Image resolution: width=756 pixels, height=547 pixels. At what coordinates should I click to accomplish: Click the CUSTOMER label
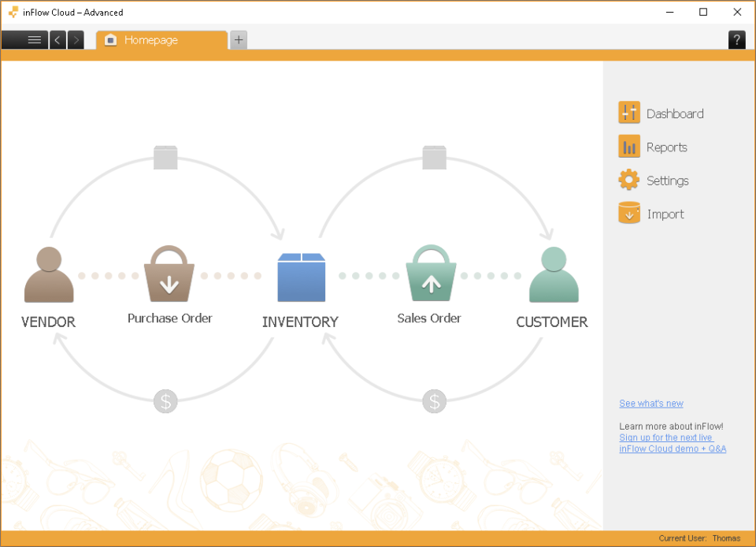(552, 322)
